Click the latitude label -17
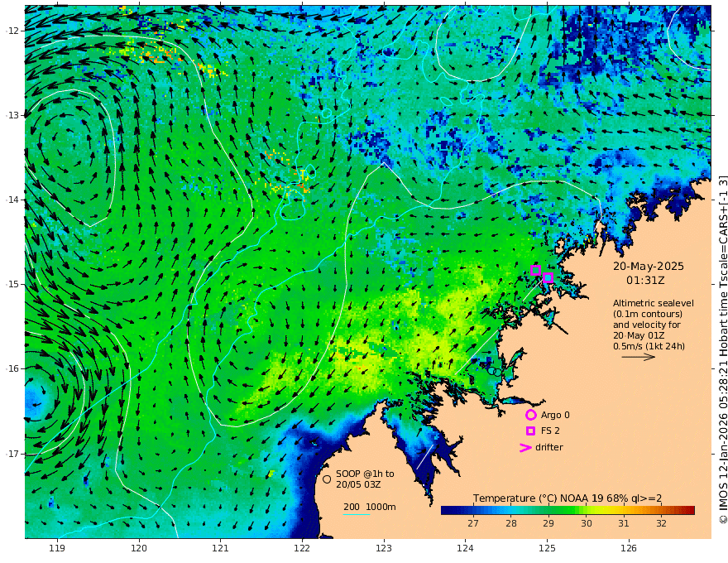The image size is (728, 563). click(x=12, y=454)
